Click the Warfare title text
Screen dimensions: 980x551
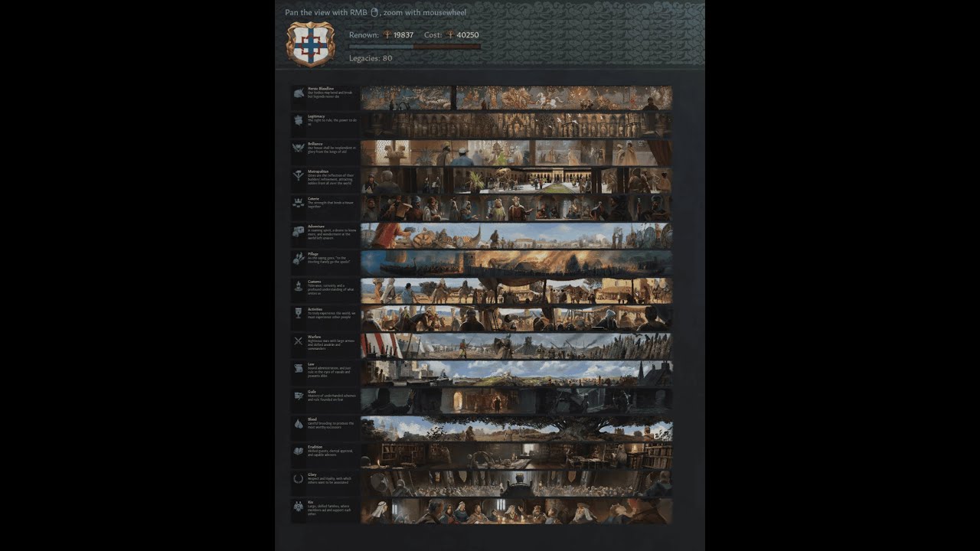[315, 337]
